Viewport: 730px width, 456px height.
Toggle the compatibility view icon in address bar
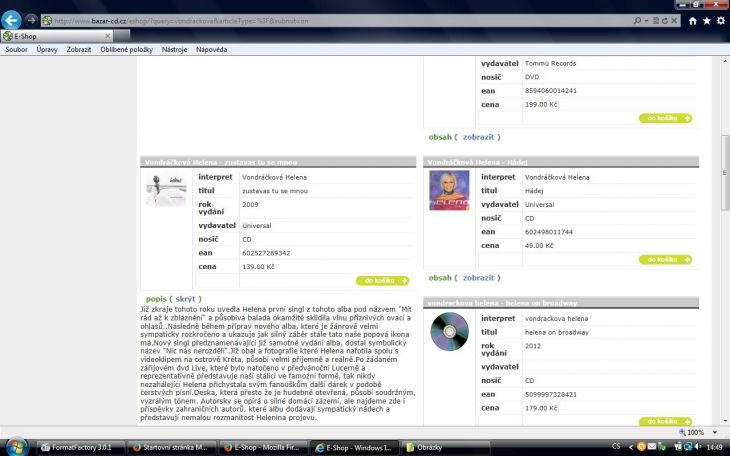click(x=656, y=20)
